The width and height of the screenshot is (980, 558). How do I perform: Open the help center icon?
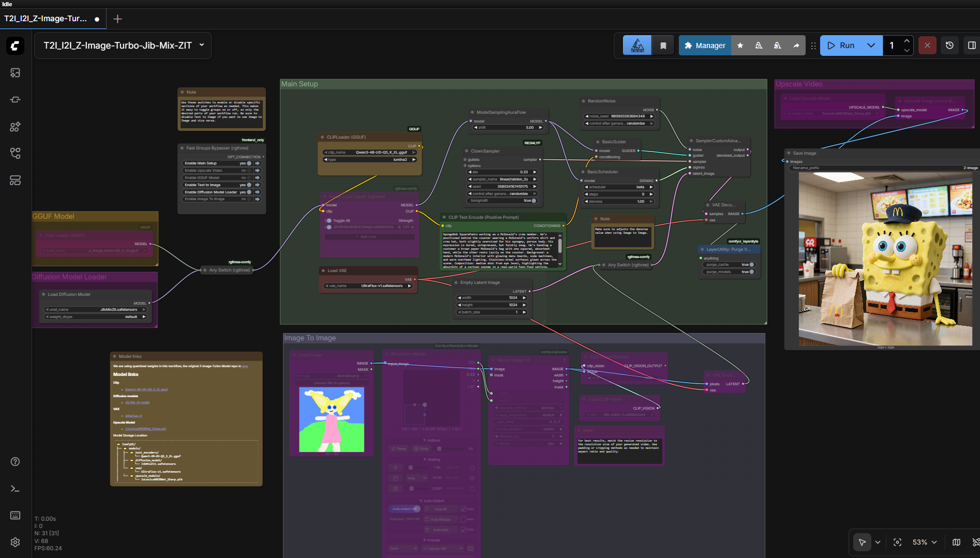pos(15,461)
